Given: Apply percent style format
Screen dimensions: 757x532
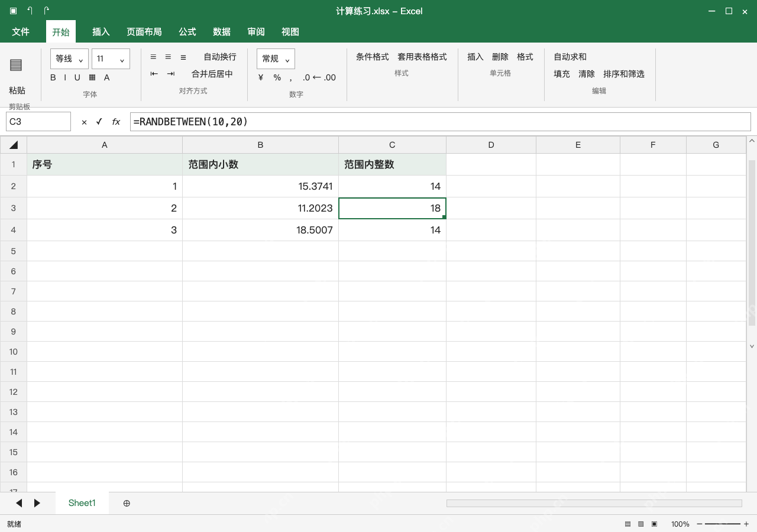Looking at the screenshot, I should tap(277, 77).
